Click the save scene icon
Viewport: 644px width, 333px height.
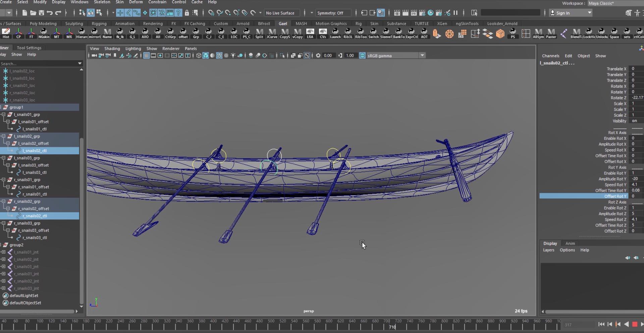pyautogui.click(x=41, y=13)
